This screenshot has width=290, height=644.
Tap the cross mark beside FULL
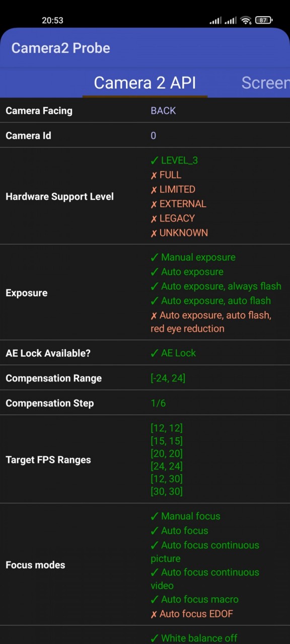click(154, 175)
